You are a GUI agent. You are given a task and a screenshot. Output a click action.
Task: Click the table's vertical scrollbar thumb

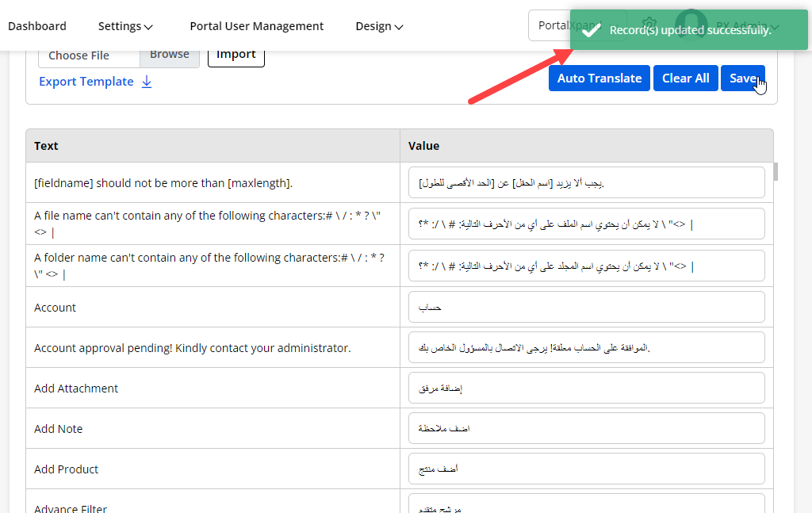coord(776,171)
